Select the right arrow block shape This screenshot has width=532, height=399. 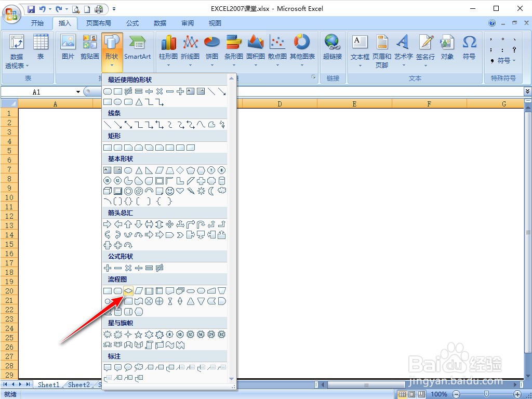[x=107, y=224]
